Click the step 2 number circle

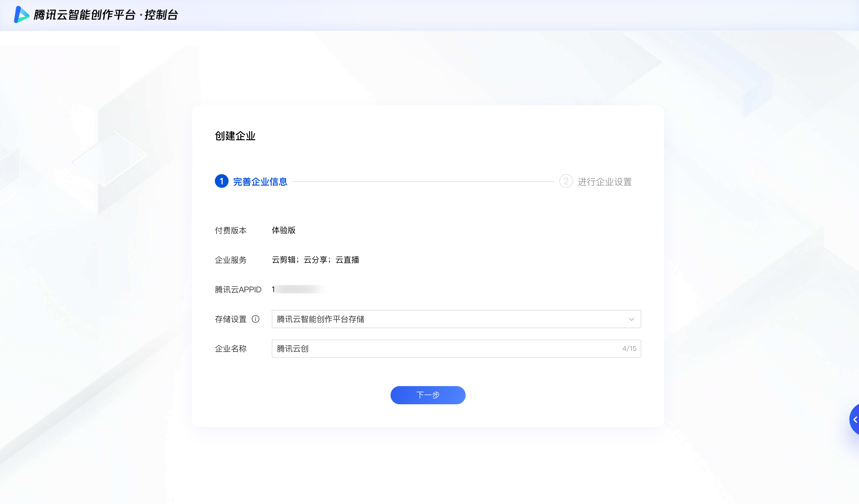coord(566,181)
